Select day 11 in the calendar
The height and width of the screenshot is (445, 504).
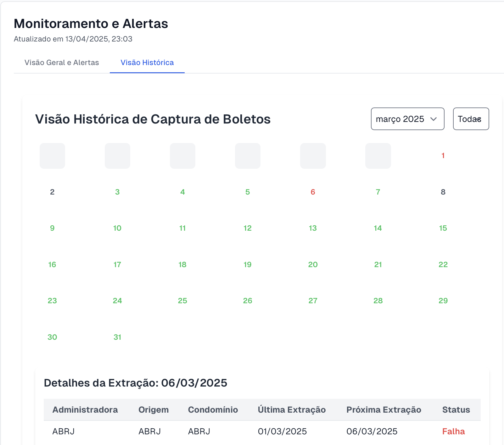pyautogui.click(x=182, y=228)
